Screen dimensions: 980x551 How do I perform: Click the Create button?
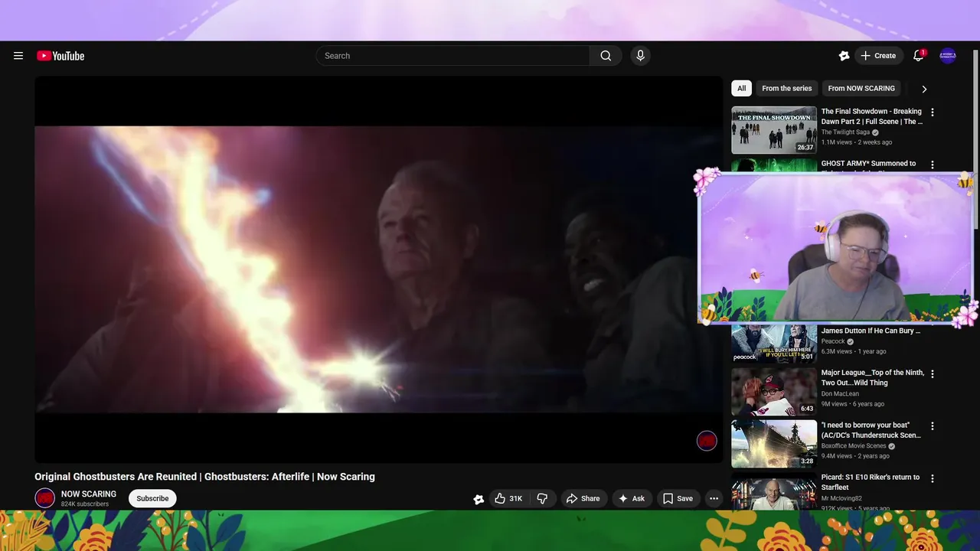pos(877,56)
